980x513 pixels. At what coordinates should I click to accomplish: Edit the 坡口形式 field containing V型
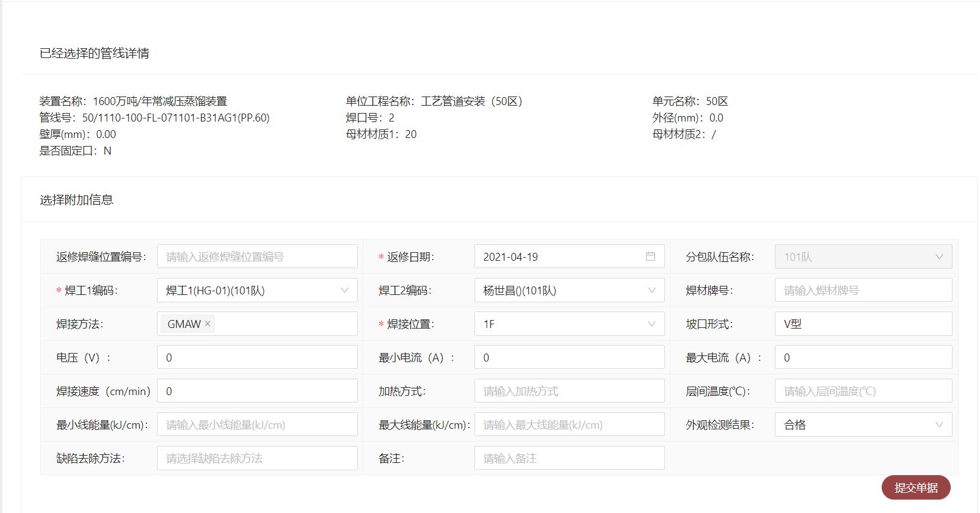coord(863,324)
